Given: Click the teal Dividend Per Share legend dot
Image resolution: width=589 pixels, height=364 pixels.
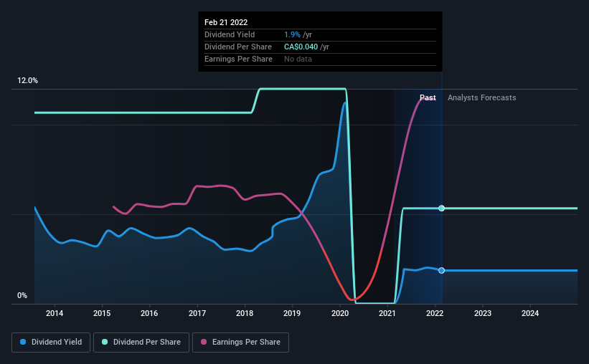Looking at the screenshot, I should 105,342.
